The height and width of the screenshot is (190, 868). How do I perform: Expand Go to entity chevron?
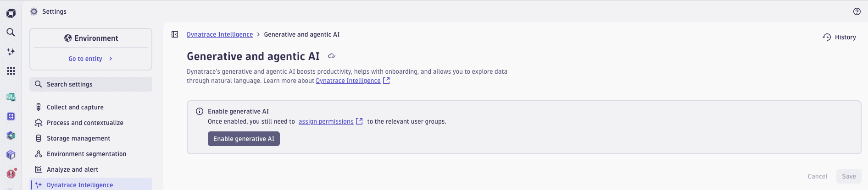[111, 59]
